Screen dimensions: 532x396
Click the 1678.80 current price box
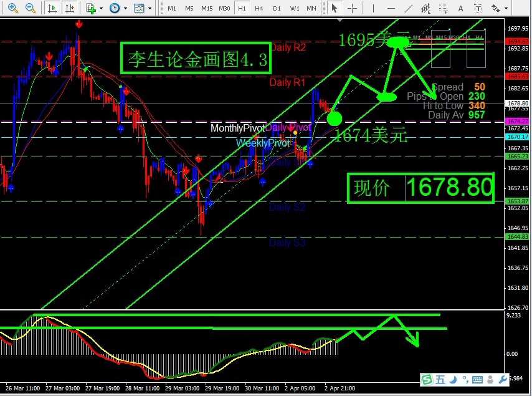coord(450,188)
